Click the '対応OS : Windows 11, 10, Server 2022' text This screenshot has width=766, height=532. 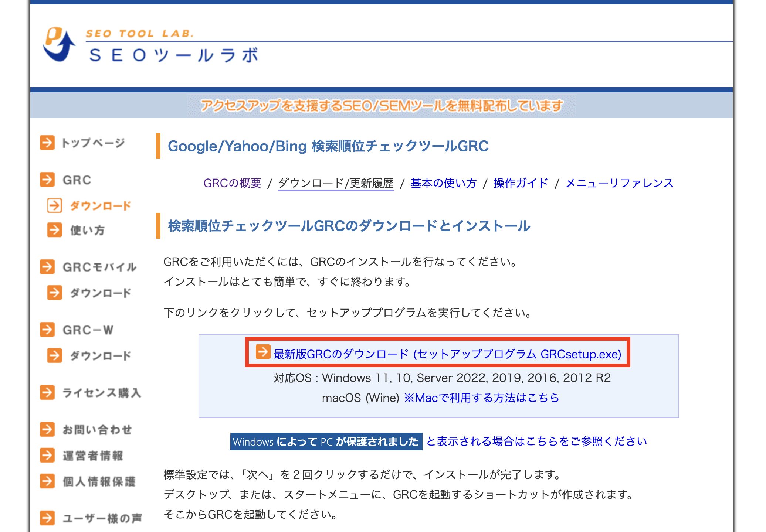tap(442, 378)
